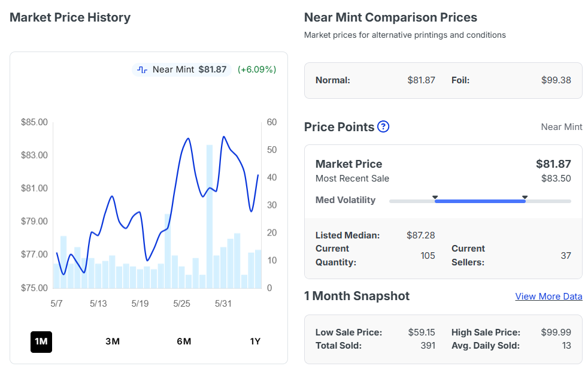Click the blue Med Volatility range bar
The height and width of the screenshot is (375, 588).
tap(480, 201)
